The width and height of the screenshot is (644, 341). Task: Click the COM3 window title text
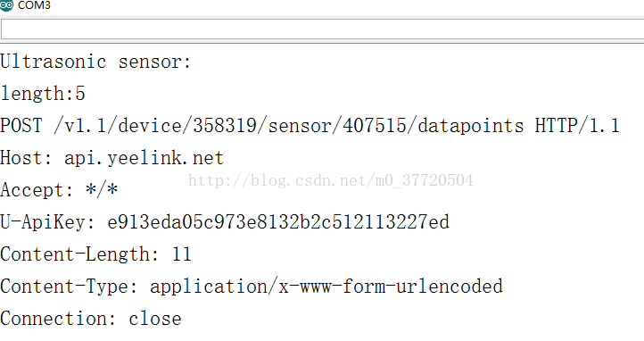[34, 5]
